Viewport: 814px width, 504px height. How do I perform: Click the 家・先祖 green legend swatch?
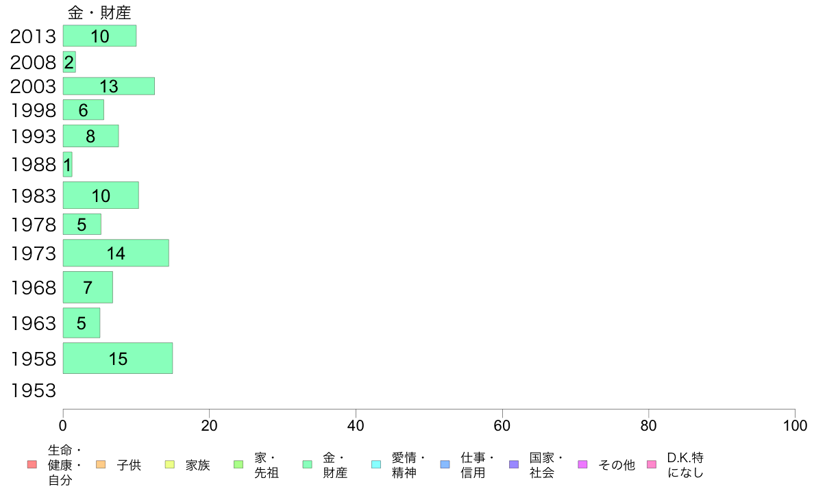[x=239, y=464]
